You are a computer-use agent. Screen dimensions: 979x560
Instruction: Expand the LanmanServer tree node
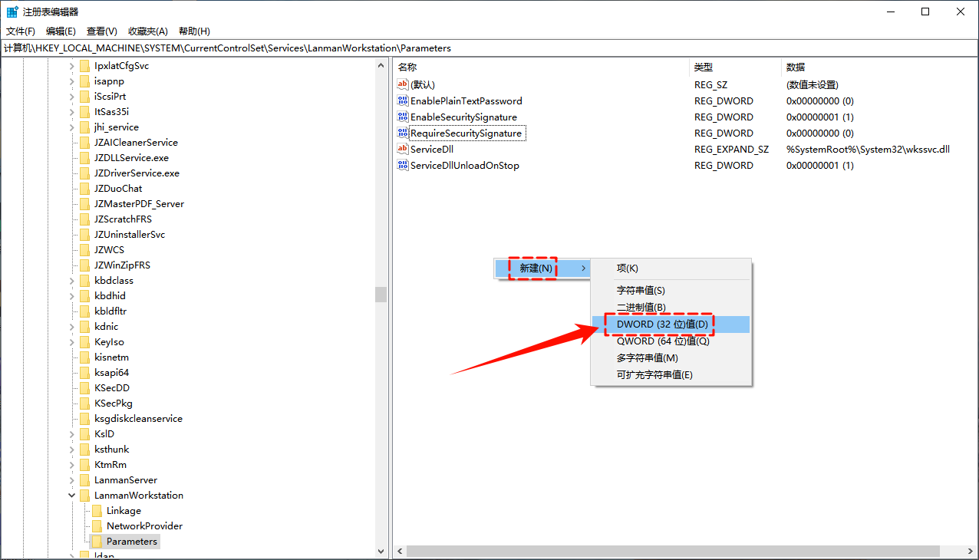click(x=72, y=480)
